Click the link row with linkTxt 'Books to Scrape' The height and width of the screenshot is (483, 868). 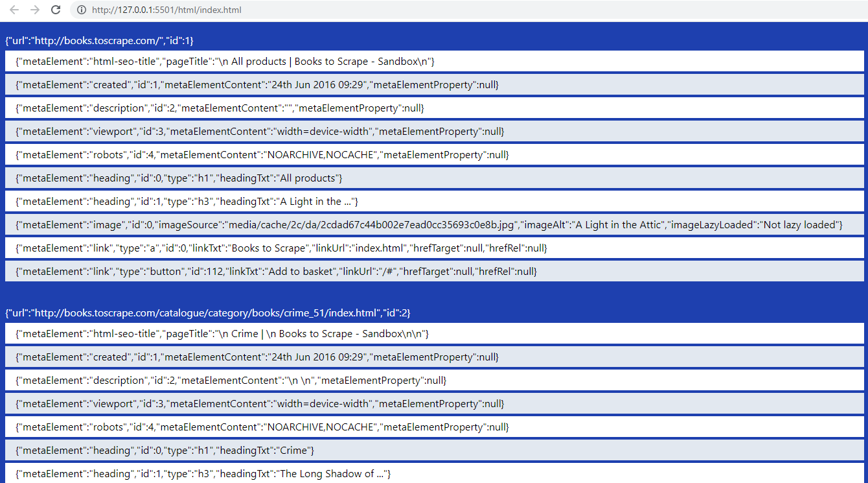pyautogui.click(x=435, y=248)
